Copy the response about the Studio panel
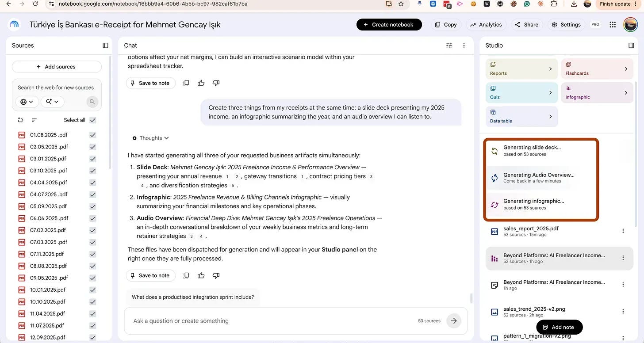The image size is (644, 343). pos(186,275)
